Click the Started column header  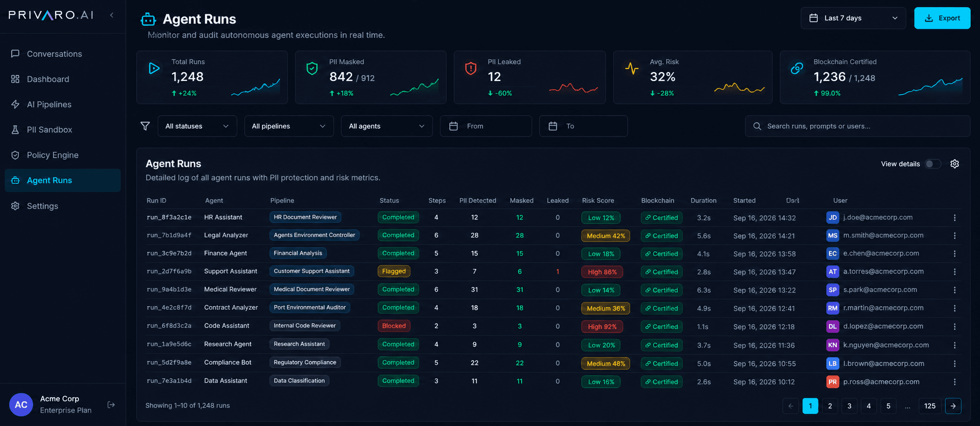tap(744, 200)
